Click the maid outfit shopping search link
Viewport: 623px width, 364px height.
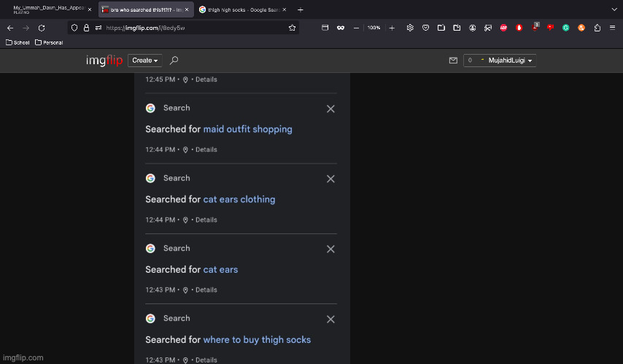coord(247,129)
